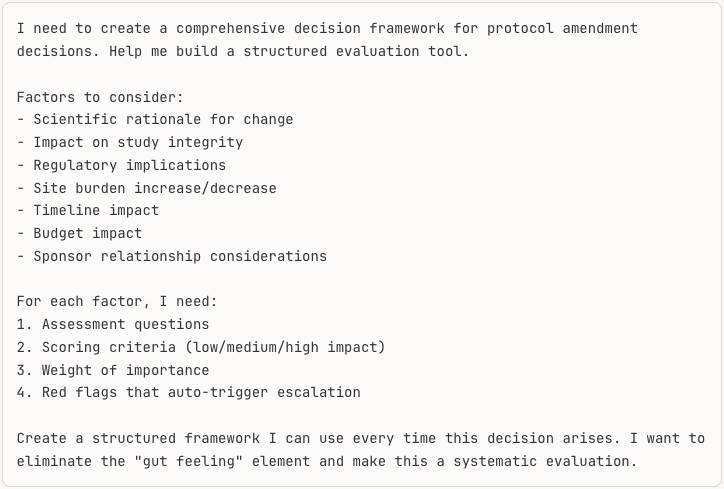724x489 pixels.
Task: Click '4. Red flags that auto-trigger escalation'
Action: (x=188, y=392)
